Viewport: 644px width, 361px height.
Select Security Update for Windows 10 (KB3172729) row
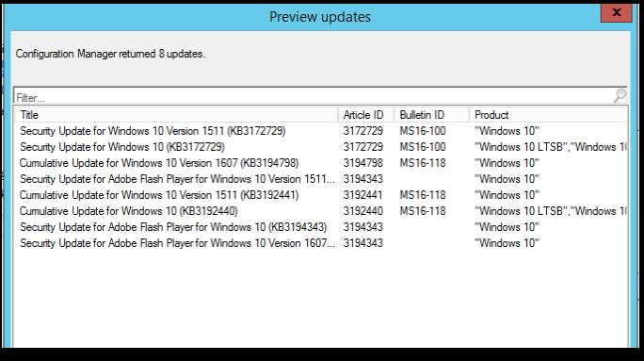tap(320, 147)
